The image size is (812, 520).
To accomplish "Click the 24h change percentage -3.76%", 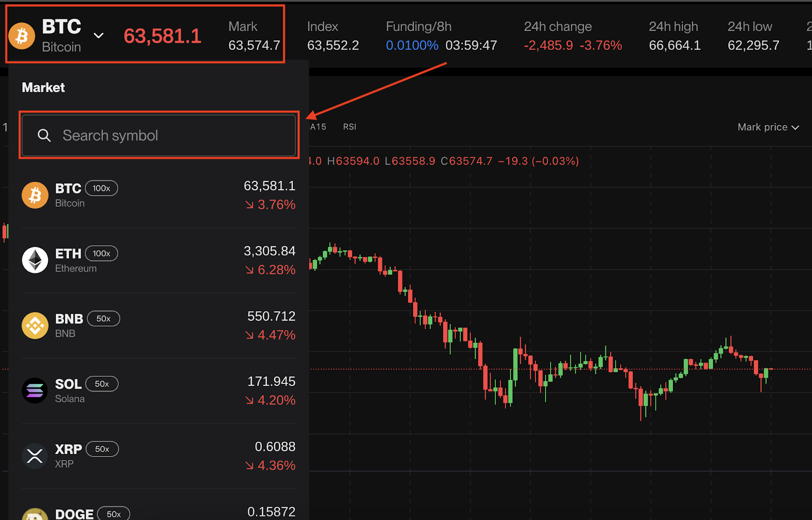I will point(601,45).
